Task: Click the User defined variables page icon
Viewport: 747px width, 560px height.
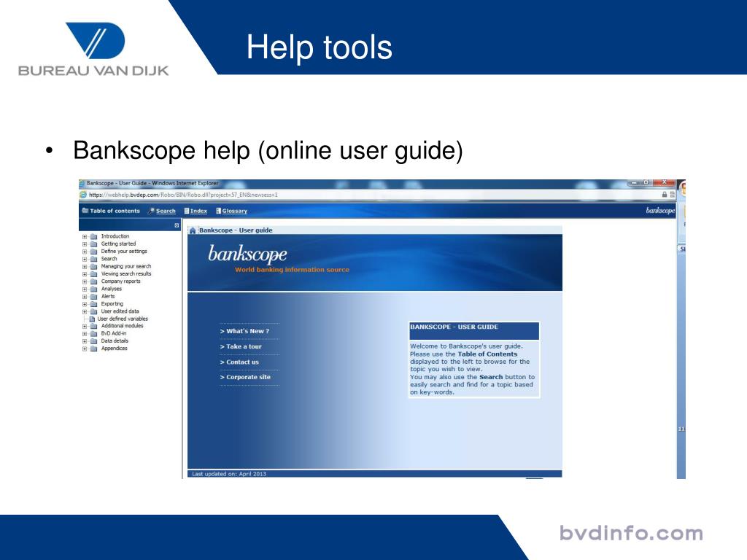Action: coord(93,319)
